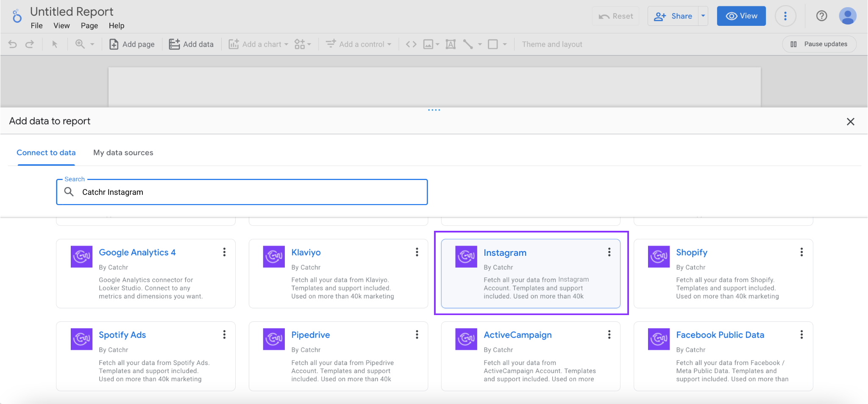868x404 pixels.
Task: Click the embed URL icon
Action: click(x=410, y=44)
